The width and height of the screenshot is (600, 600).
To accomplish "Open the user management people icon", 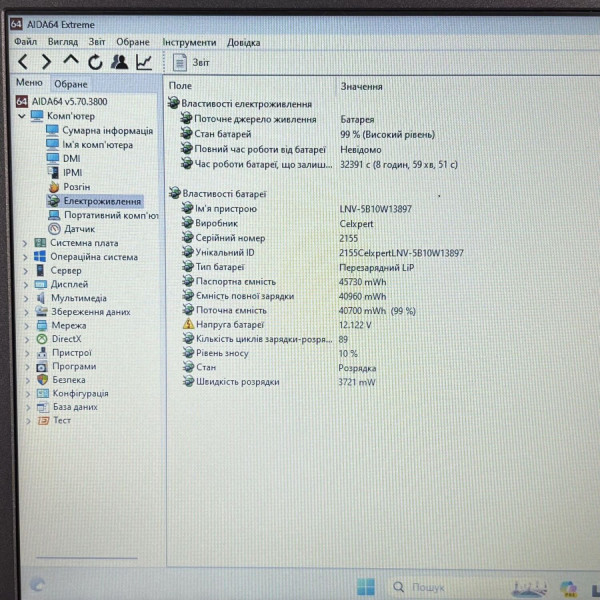I will 119,62.
